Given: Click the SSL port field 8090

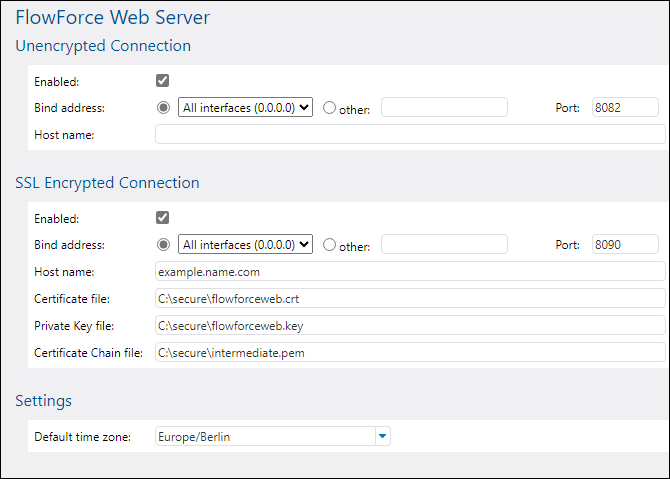Looking at the screenshot, I should tap(624, 244).
